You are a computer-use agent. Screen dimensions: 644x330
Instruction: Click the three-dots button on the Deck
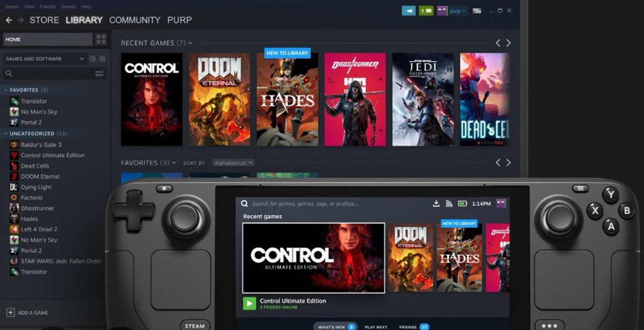pos(550,326)
